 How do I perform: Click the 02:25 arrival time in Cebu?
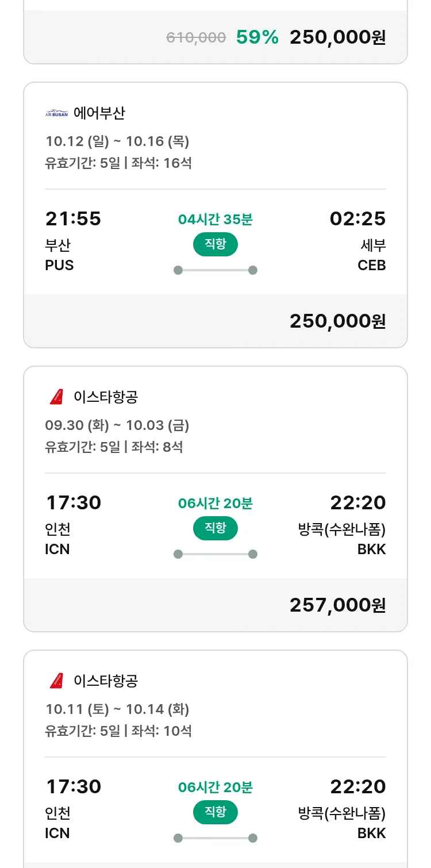[357, 218]
